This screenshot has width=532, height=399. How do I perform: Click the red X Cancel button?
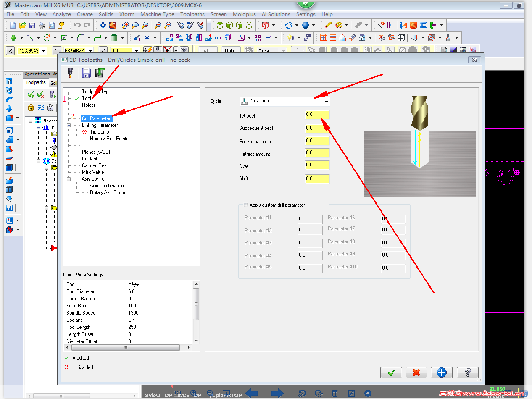(416, 373)
